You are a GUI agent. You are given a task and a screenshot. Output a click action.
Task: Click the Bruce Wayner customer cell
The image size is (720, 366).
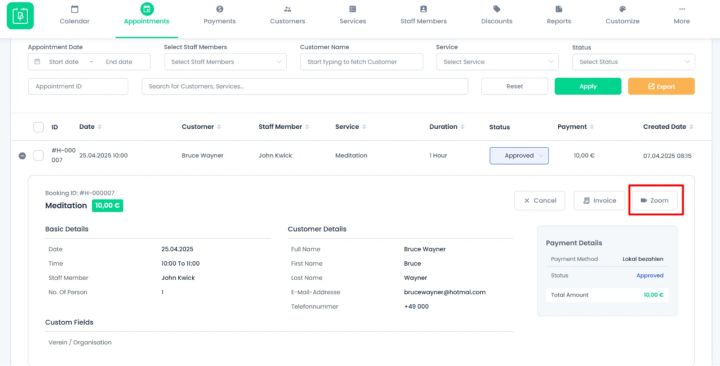202,156
